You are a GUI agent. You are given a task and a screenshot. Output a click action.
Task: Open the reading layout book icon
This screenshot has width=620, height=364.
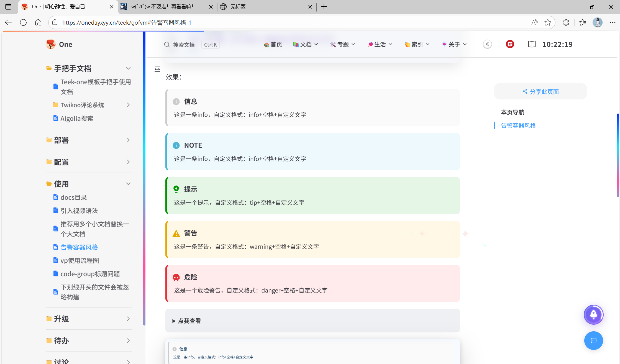(532, 44)
